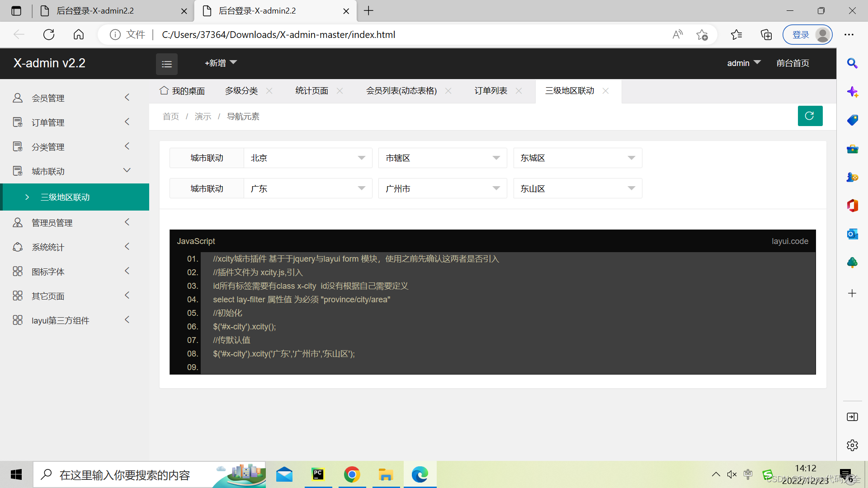The width and height of the screenshot is (868, 488).
Task: Add this page to favorites star icon
Action: pos(702,34)
